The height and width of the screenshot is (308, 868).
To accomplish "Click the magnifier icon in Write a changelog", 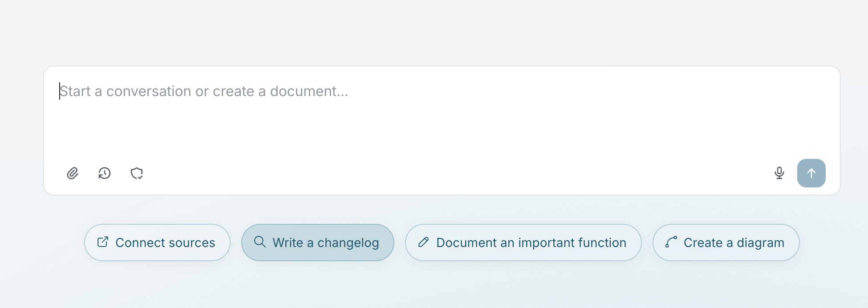I will coord(260,242).
